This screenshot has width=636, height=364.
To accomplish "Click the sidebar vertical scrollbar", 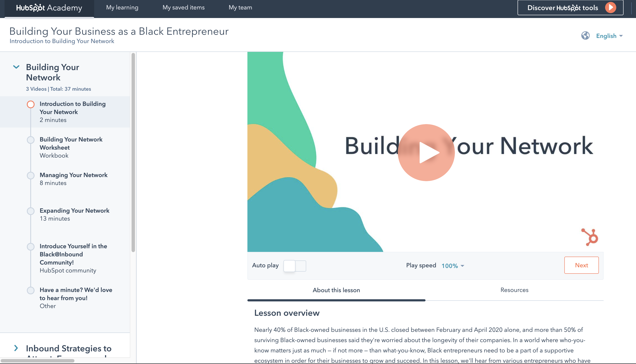I will 133,152.
